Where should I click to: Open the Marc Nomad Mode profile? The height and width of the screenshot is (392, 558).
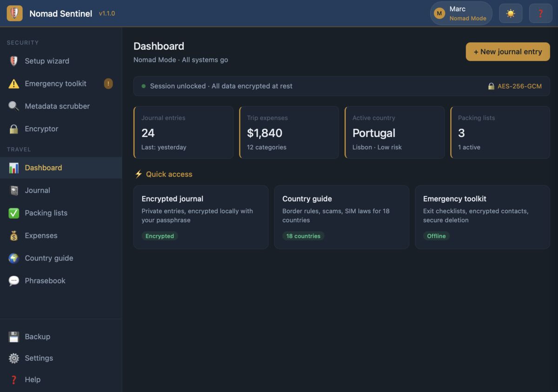click(461, 13)
